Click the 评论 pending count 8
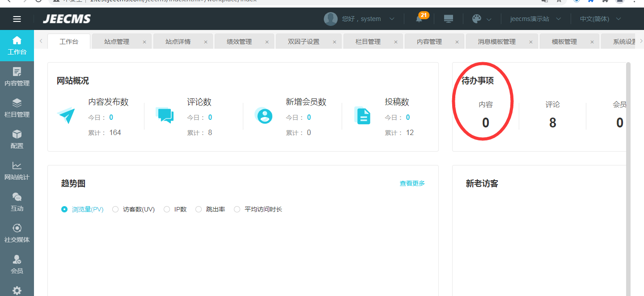Viewport: 644px width, 296px height. point(552,123)
